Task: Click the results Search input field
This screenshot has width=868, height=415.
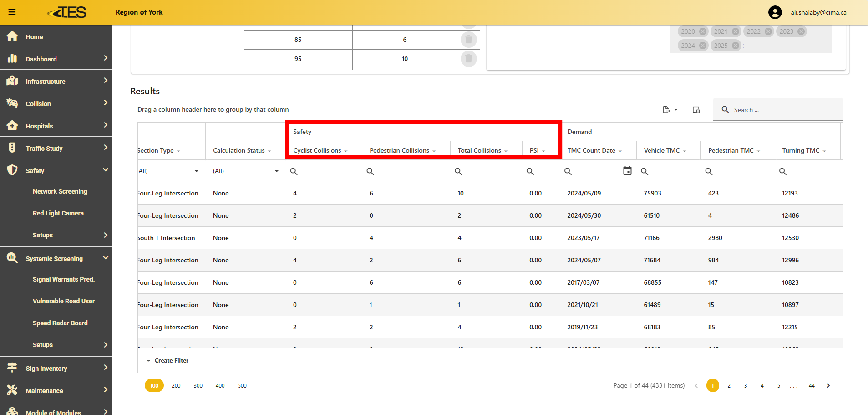Action: (783, 110)
